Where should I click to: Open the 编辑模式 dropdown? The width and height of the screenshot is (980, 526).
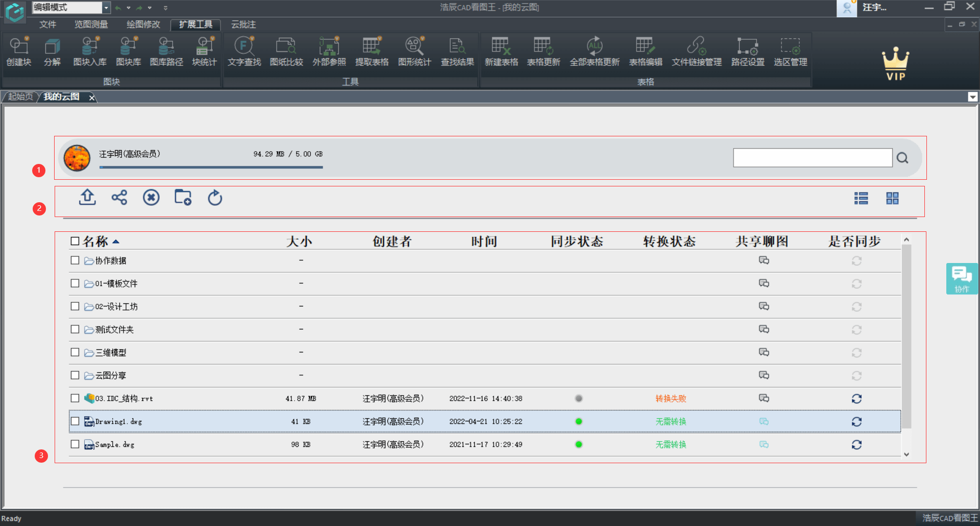[106, 8]
